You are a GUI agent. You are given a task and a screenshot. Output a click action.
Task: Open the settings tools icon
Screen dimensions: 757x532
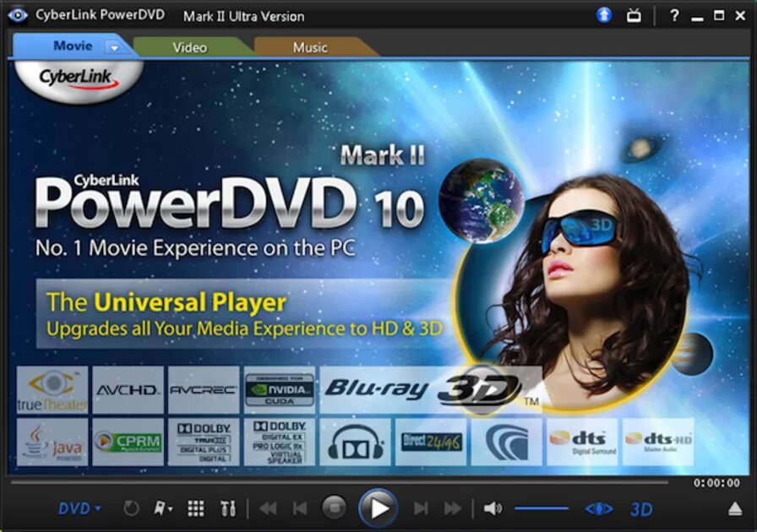coord(228,508)
